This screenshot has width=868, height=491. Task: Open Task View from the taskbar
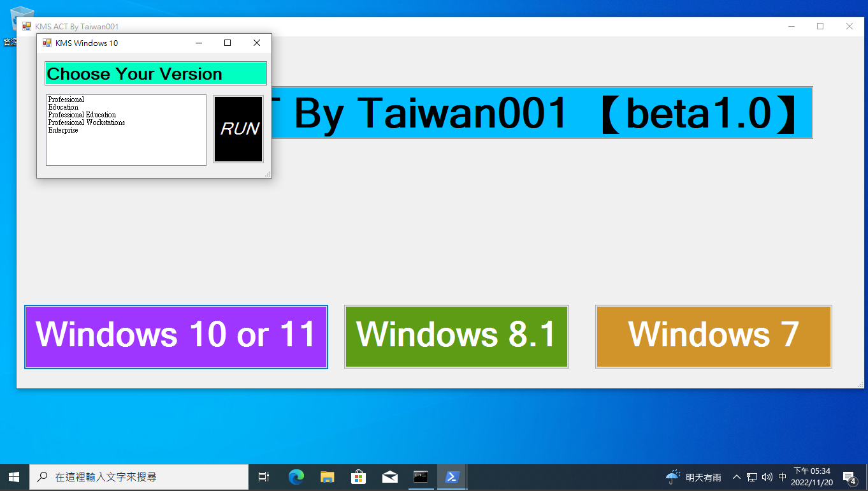(x=263, y=477)
